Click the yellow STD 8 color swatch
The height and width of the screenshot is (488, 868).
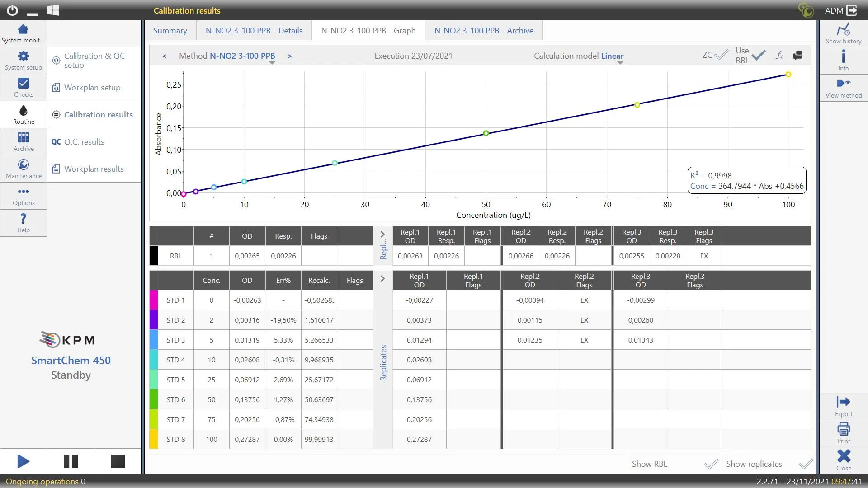point(154,439)
